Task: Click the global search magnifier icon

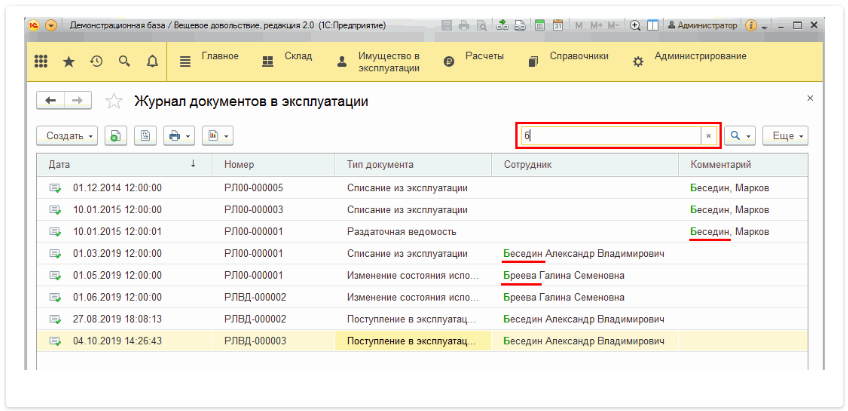Action: (124, 62)
